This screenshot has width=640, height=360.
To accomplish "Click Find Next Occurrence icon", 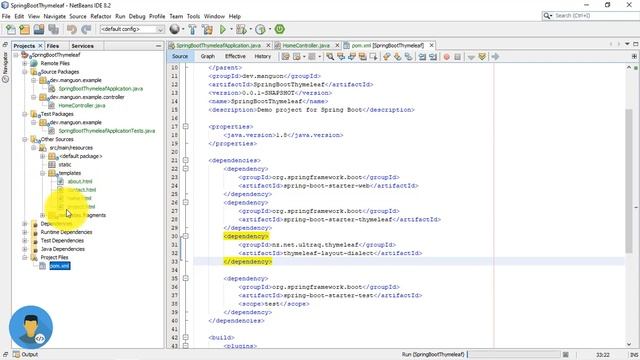I will [351, 57].
